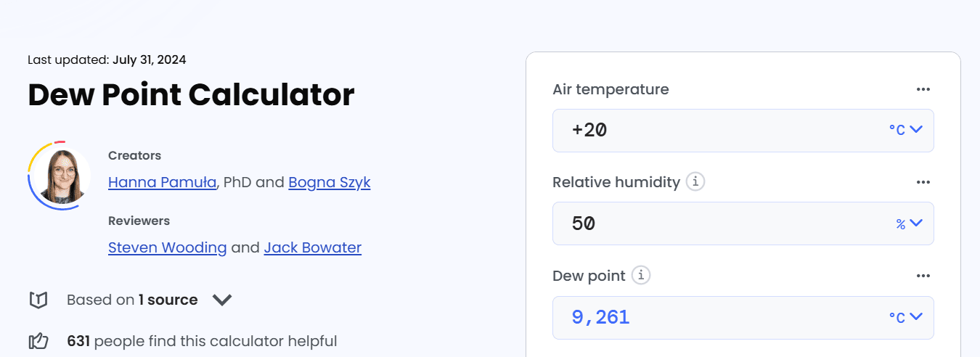This screenshot has height=357, width=980.
Task: Open three-dot menu for Dew point
Action: (923, 276)
